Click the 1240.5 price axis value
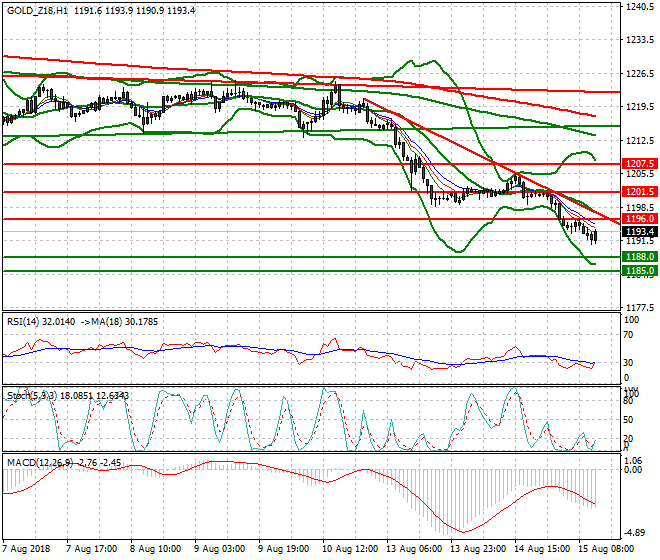The width and height of the screenshot is (660, 560). point(640,7)
